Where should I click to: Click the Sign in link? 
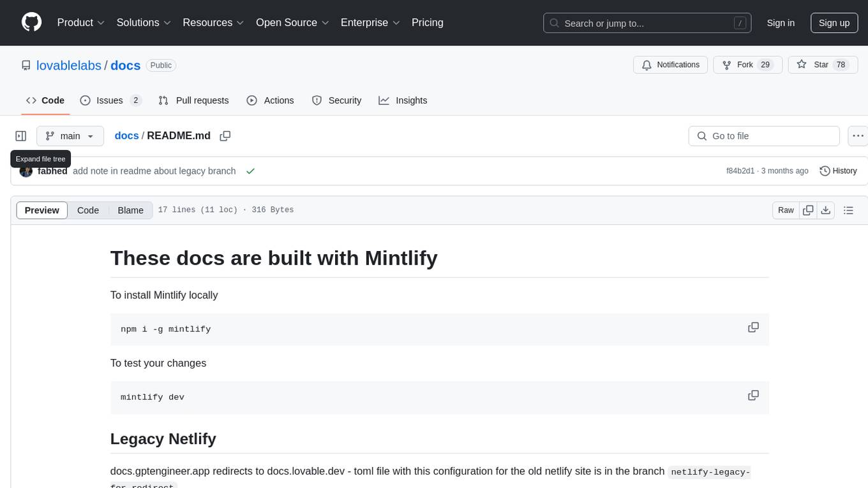click(781, 23)
